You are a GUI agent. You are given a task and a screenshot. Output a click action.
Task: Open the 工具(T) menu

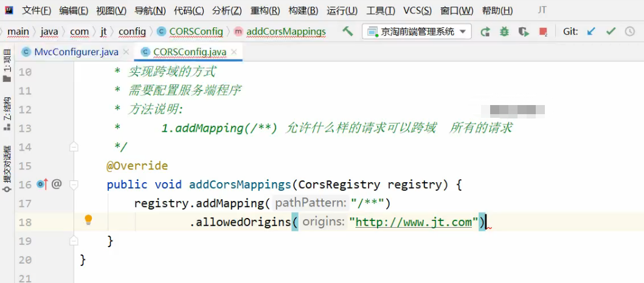coord(381,11)
